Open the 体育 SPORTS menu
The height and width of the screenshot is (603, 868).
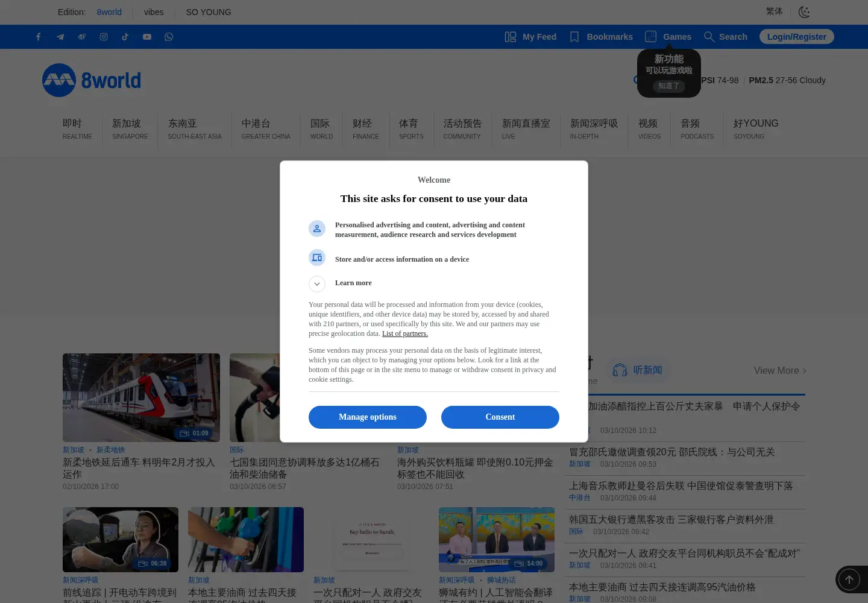pyautogui.click(x=411, y=129)
